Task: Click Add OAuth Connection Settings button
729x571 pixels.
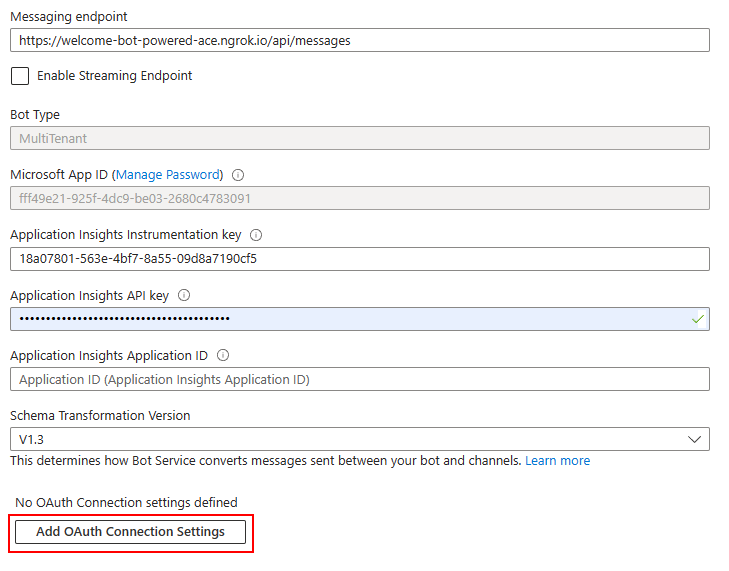Action: tap(130, 532)
